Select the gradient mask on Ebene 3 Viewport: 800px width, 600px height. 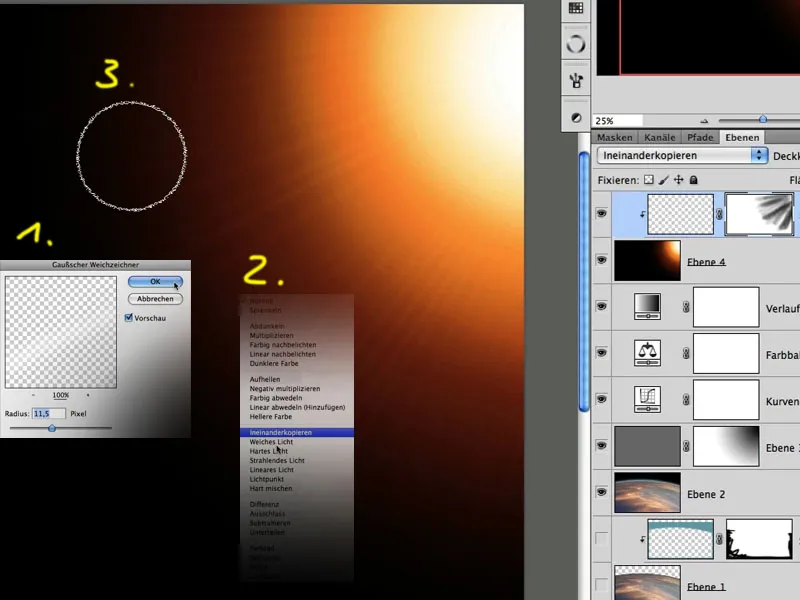coord(726,446)
